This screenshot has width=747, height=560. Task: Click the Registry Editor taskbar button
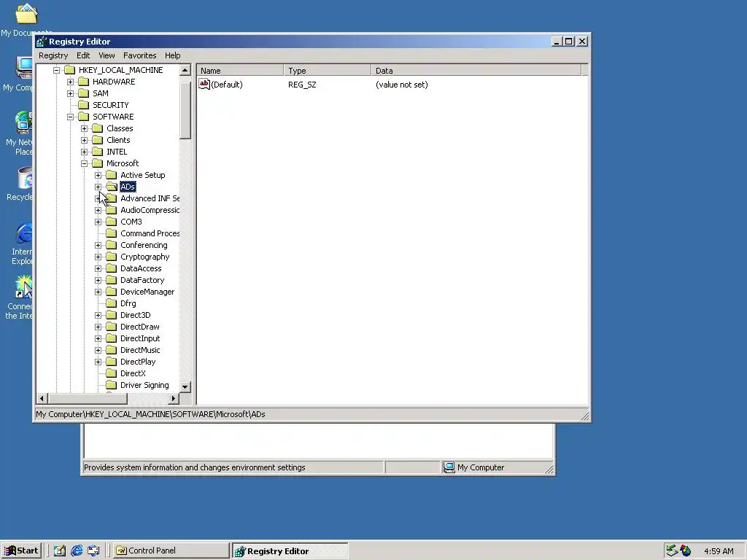[x=290, y=551]
